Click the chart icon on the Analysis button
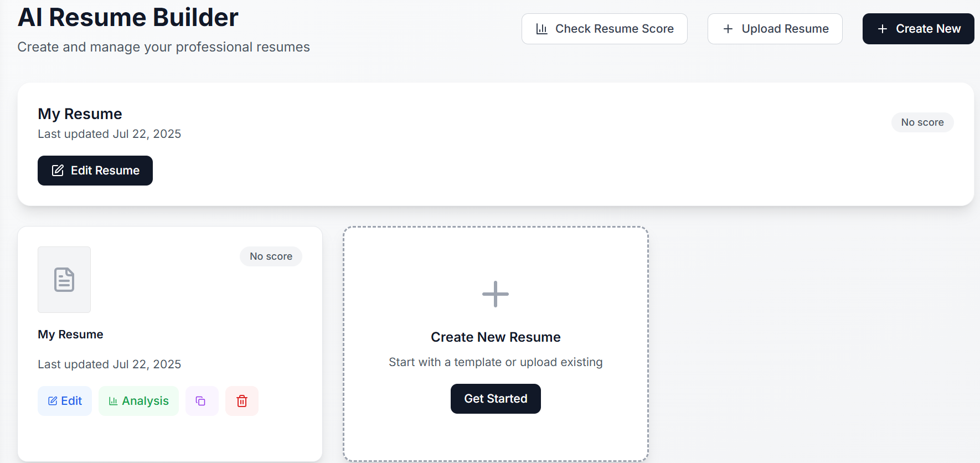 tap(113, 401)
